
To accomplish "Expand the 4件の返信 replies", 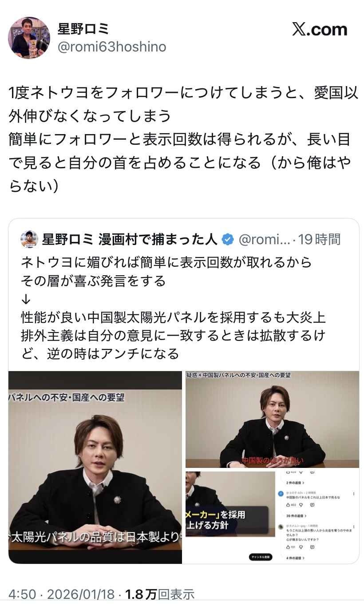I will (x=295, y=558).
